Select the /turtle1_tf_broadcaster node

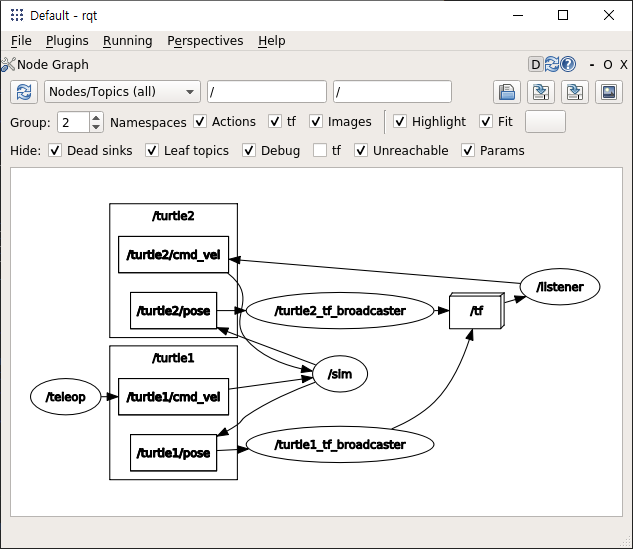click(340, 444)
